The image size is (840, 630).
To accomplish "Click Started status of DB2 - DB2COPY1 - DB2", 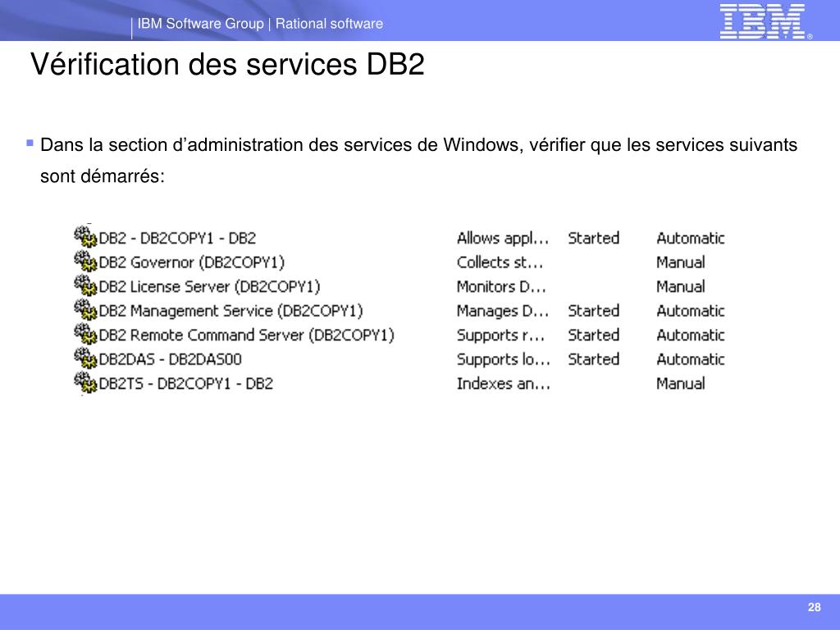I will (594, 238).
